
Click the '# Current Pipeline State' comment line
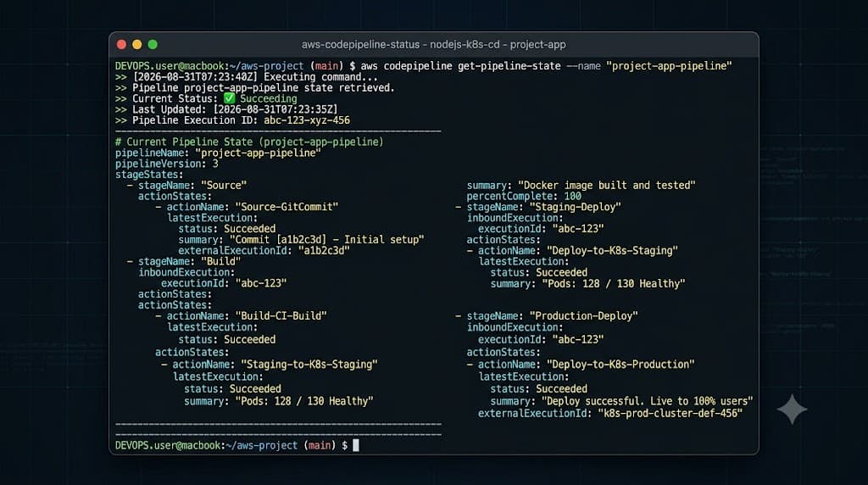pyautogui.click(x=249, y=142)
